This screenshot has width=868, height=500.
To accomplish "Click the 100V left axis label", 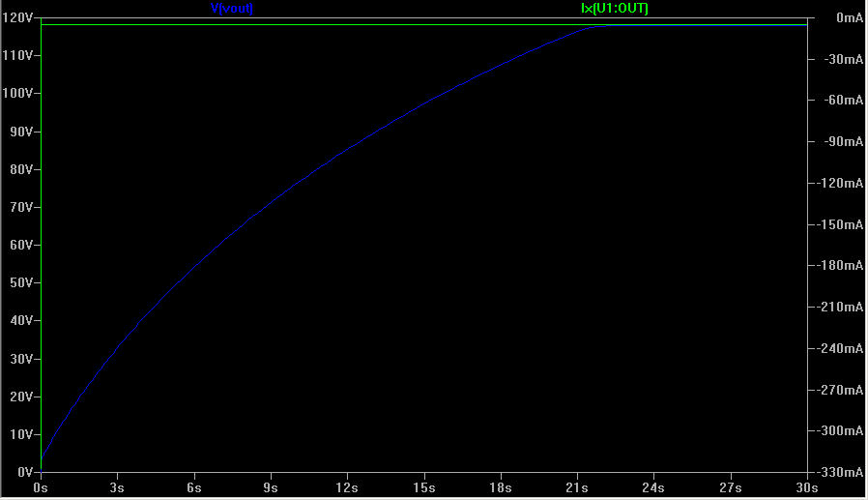I will [17, 93].
